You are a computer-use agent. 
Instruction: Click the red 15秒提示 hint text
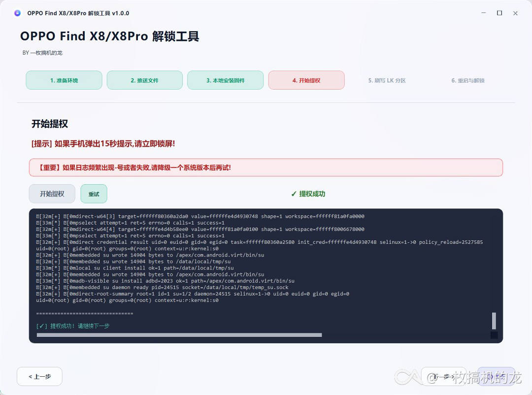(x=103, y=143)
